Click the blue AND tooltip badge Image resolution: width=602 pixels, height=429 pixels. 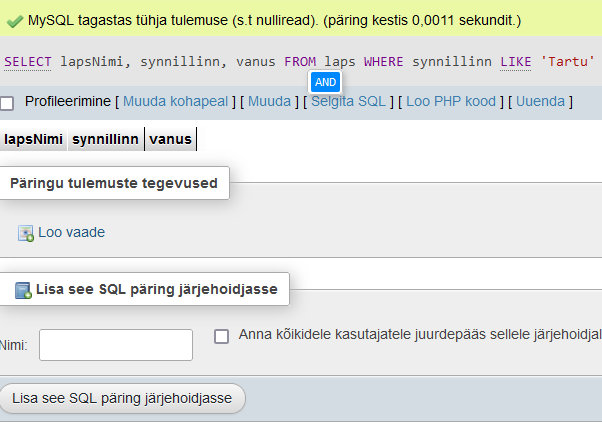[x=325, y=82]
